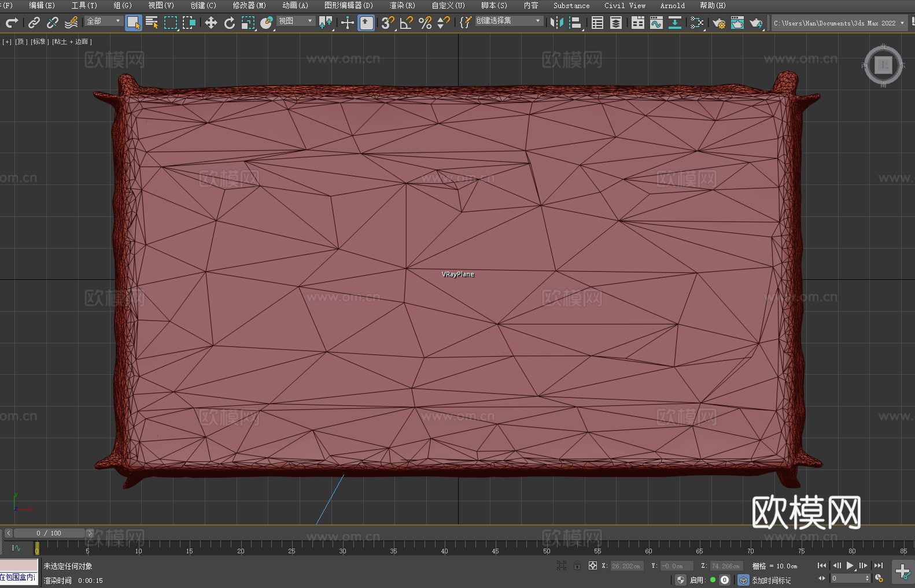Screen dimensions: 915x588
Task: Open the Layer Explorer icon
Action: coord(616,23)
